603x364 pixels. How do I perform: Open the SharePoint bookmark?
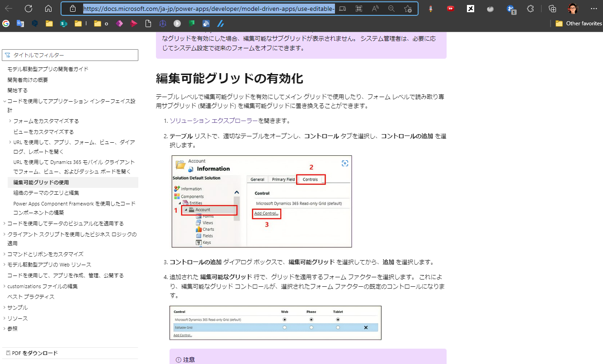pyautogui.click(x=64, y=23)
